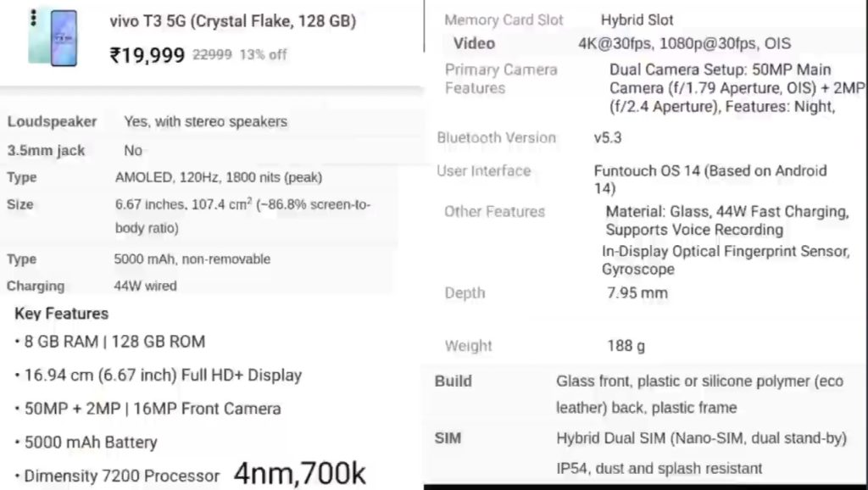Click the 44W wired charging value

145,286
